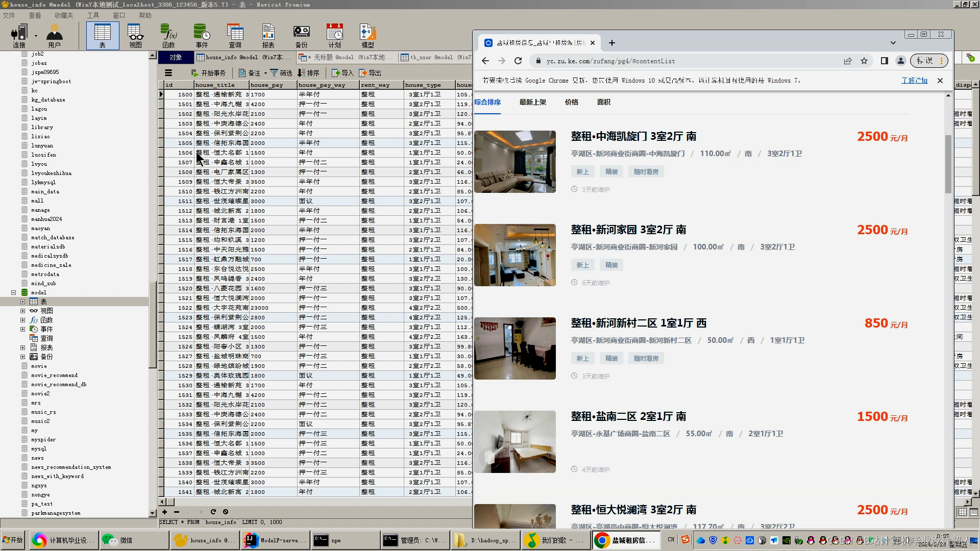Sort listings by 最新上架
The height and width of the screenshot is (551, 980).
pos(532,102)
